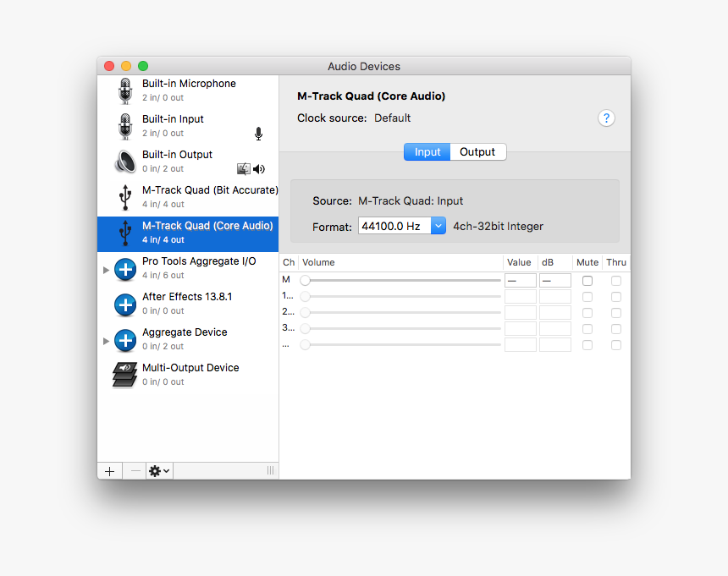This screenshot has width=728, height=576.
Task: Click the master channel Value field
Action: [521, 281]
